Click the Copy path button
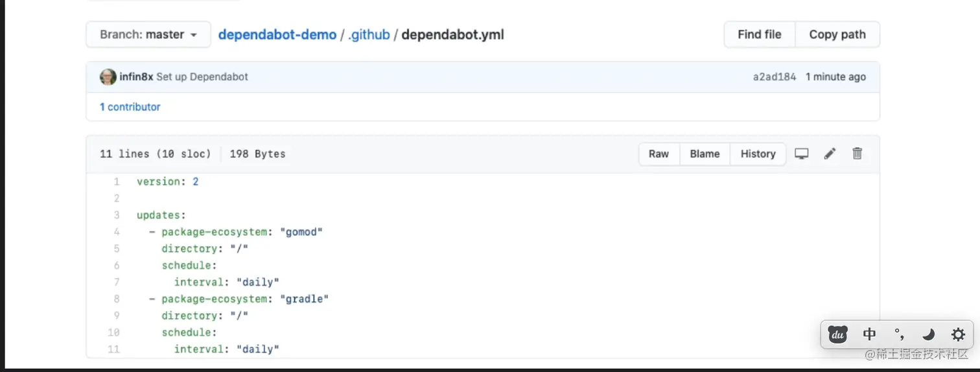Screen dimensions: 980x372 [837, 34]
